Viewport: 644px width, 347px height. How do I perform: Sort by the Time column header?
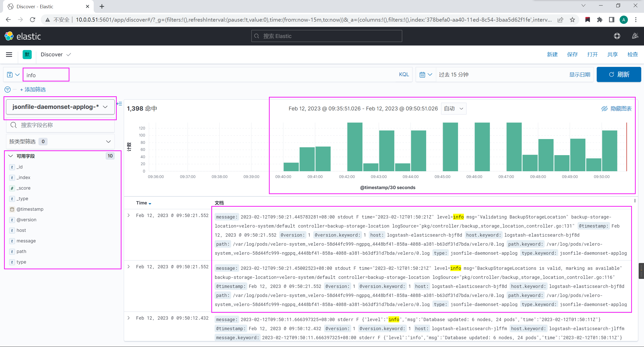tap(144, 203)
